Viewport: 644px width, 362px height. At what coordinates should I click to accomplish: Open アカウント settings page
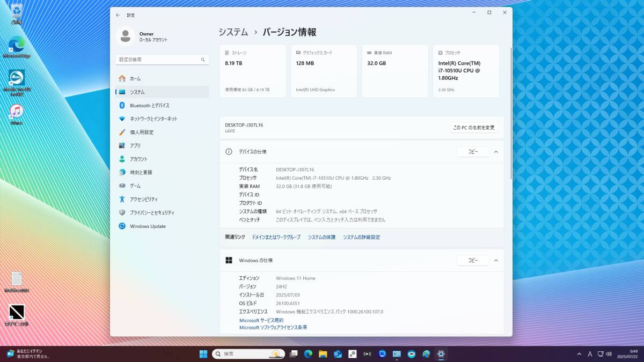click(x=138, y=159)
